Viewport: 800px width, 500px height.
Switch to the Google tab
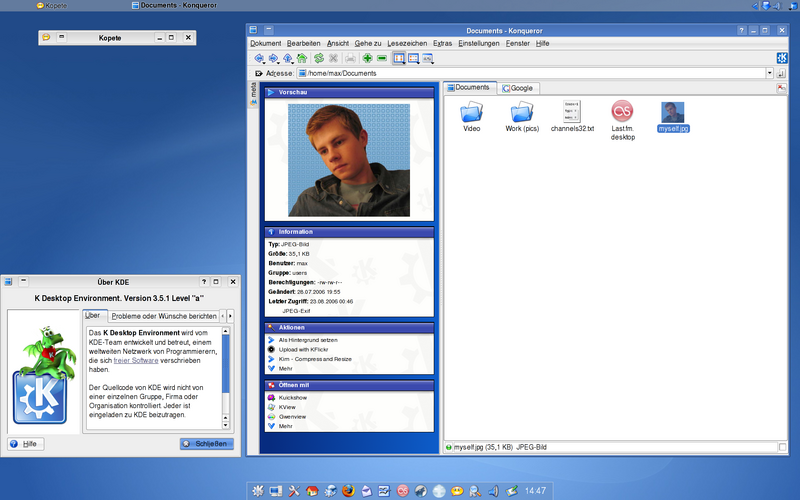[x=518, y=88]
